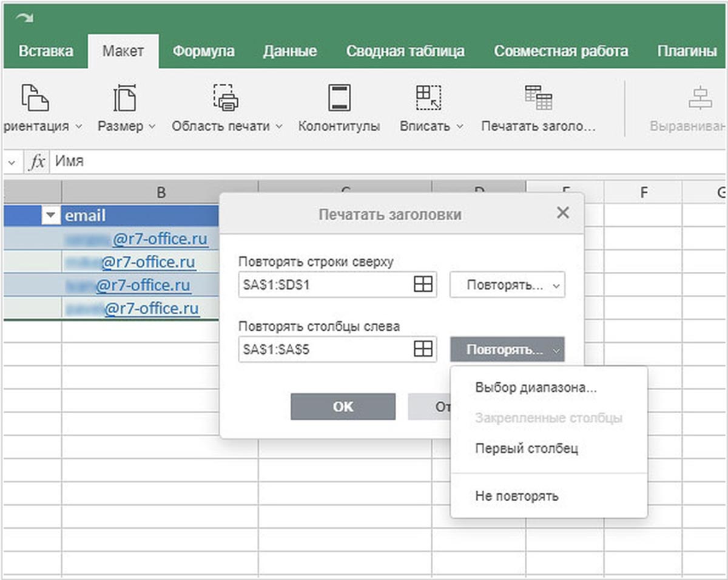Click the Область печати printer icon
The width and height of the screenshot is (728, 580).
click(x=226, y=98)
